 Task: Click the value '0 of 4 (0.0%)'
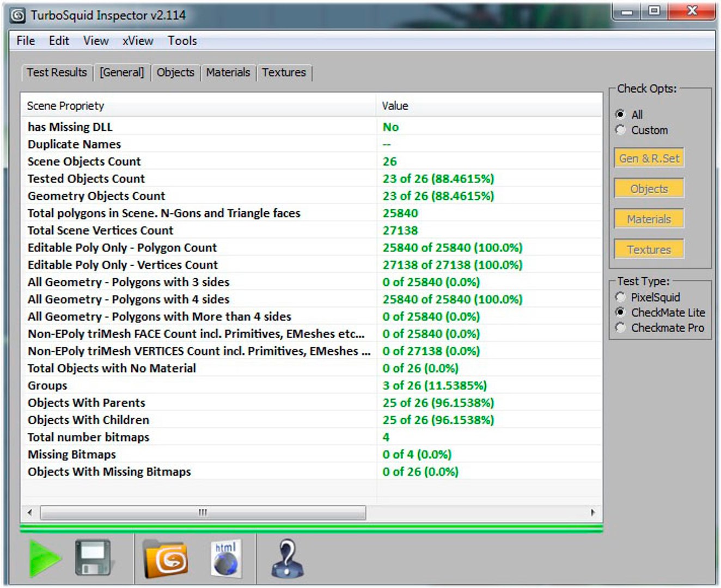(x=417, y=455)
